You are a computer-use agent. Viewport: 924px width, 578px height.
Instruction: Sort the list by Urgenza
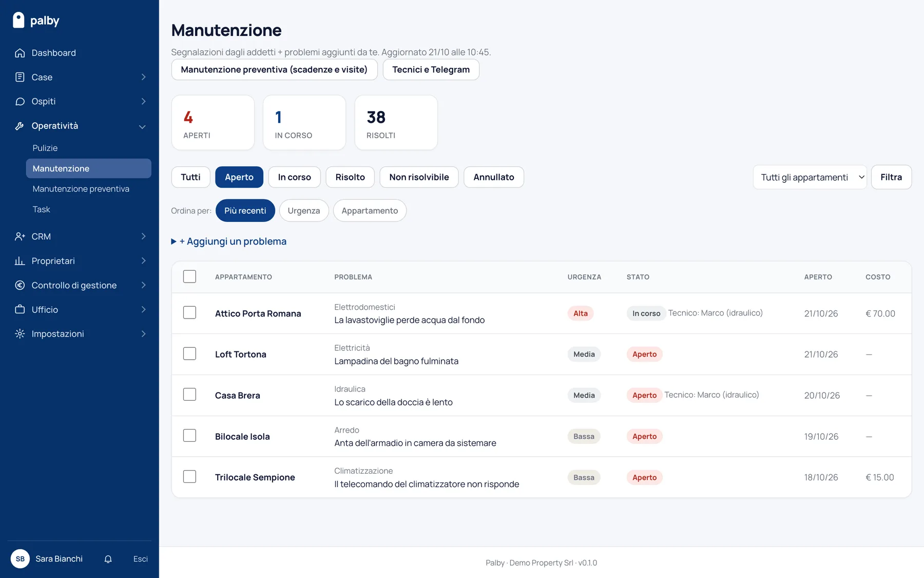pos(304,211)
